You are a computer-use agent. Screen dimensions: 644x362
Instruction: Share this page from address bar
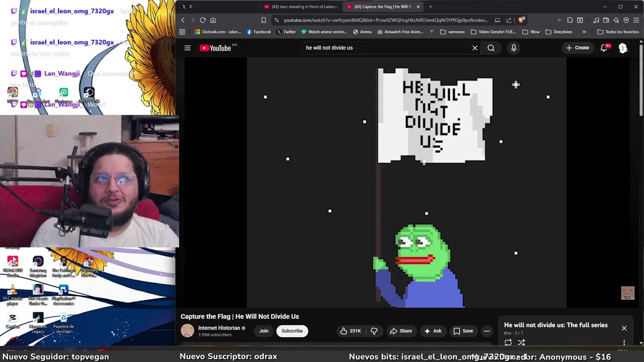[509, 20]
